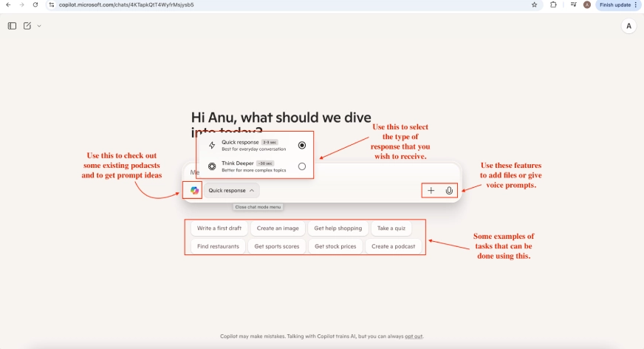The height and width of the screenshot is (349, 644).
Task: Open the browser profile avatar
Action: [587, 5]
